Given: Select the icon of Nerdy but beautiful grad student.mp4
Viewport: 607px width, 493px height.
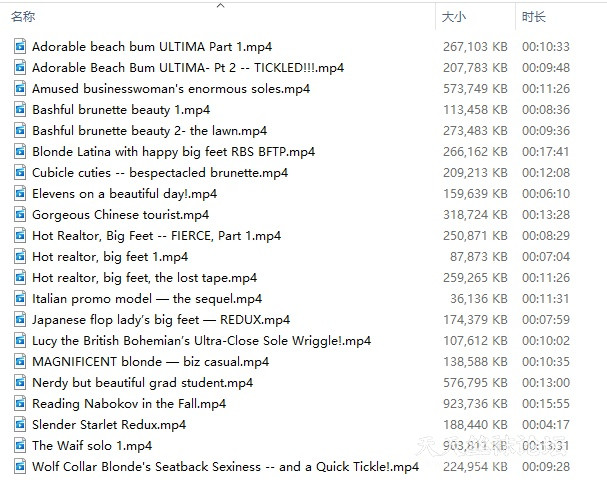Looking at the screenshot, I should tap(20, 383).
